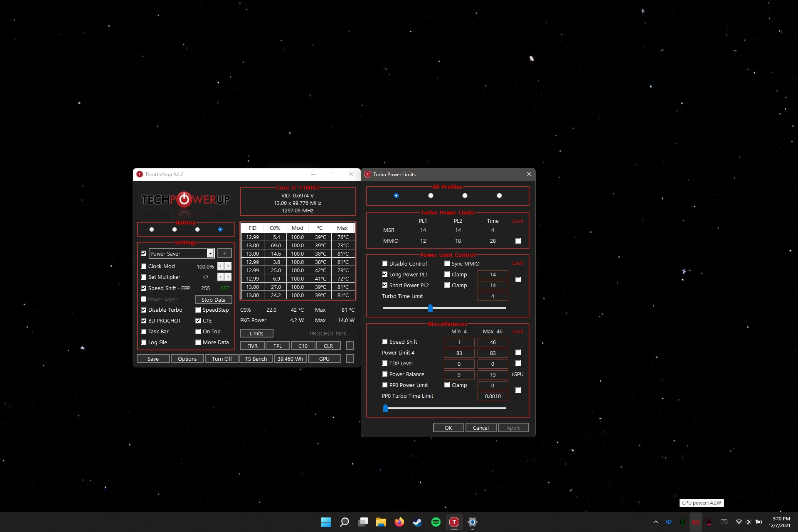Open the TPL window button
The height and width of the screenshot is (532, 798).
click(278, 346)
